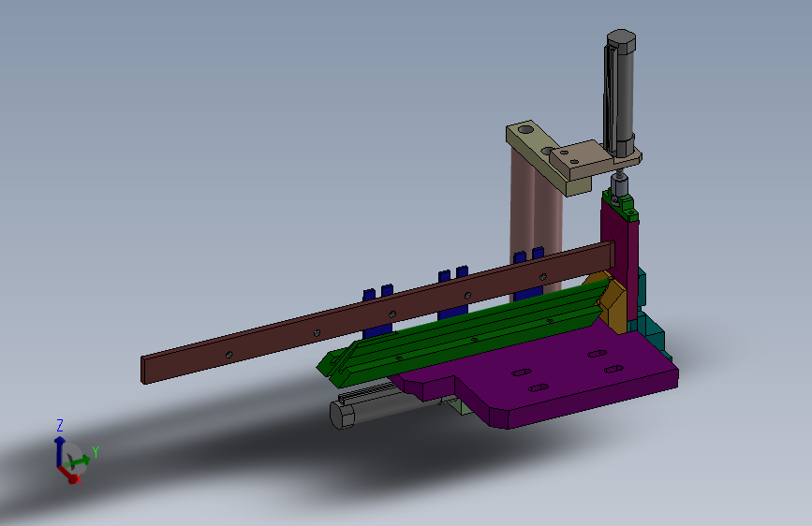Select the maroon vertical plate
Screen dimensions: 812x526
(x=619, y=259)
